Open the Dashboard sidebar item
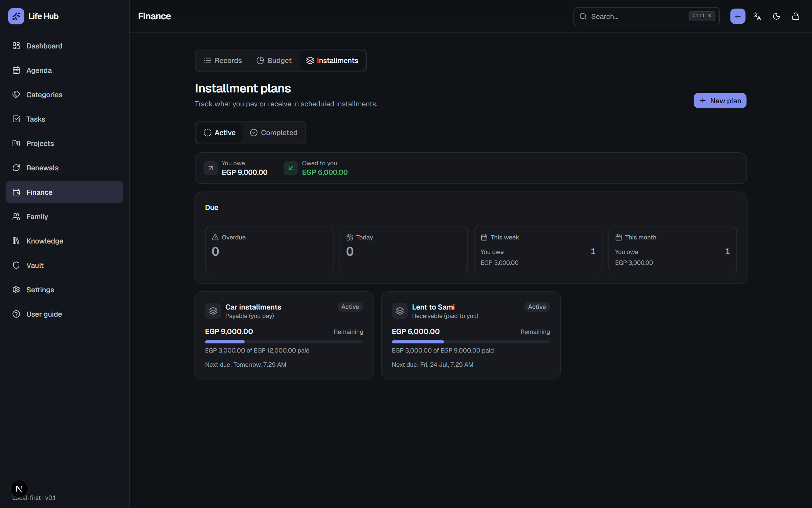812x508 pixels. tap(65, 46)
